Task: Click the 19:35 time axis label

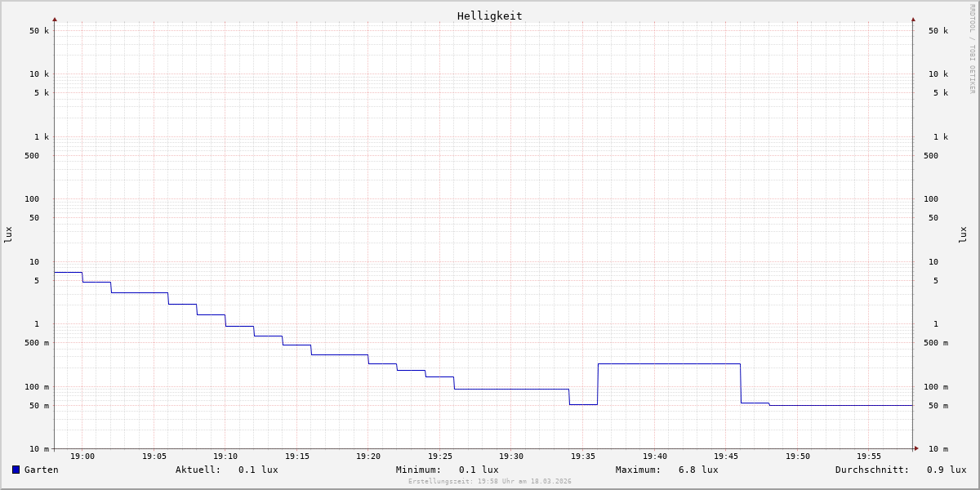Action: point(583,457)
